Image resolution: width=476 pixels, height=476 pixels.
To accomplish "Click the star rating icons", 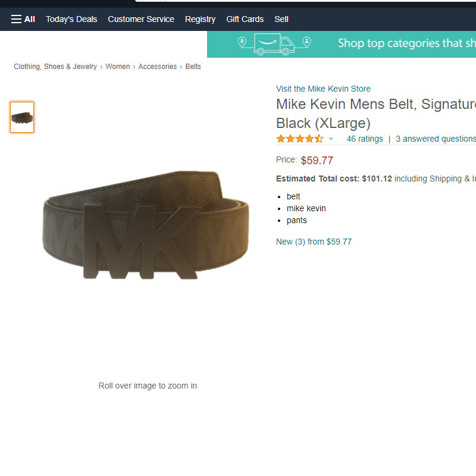I will tap(299, 139).
